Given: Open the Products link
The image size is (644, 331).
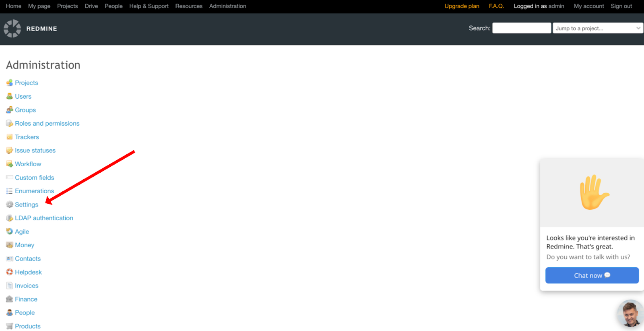Looking at the screenshot, I should [28, 326].
